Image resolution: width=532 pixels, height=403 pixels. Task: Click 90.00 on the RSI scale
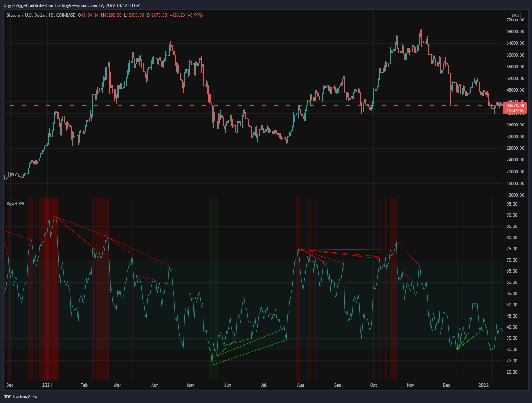point(512,215)
